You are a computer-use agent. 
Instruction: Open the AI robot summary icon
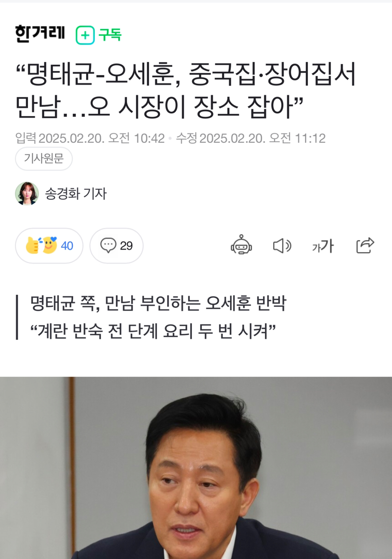coord(241,245)
